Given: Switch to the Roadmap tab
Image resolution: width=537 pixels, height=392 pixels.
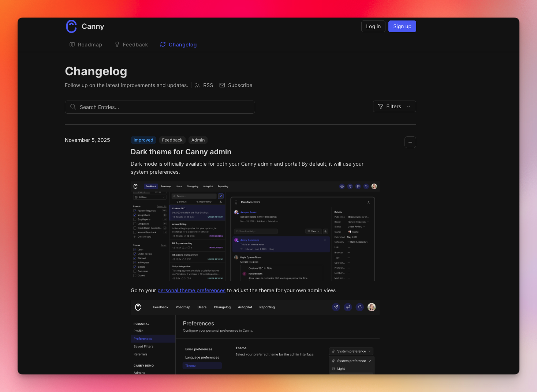Looking at the screenshot, I should pyautogui.click(x=86, y=44).
